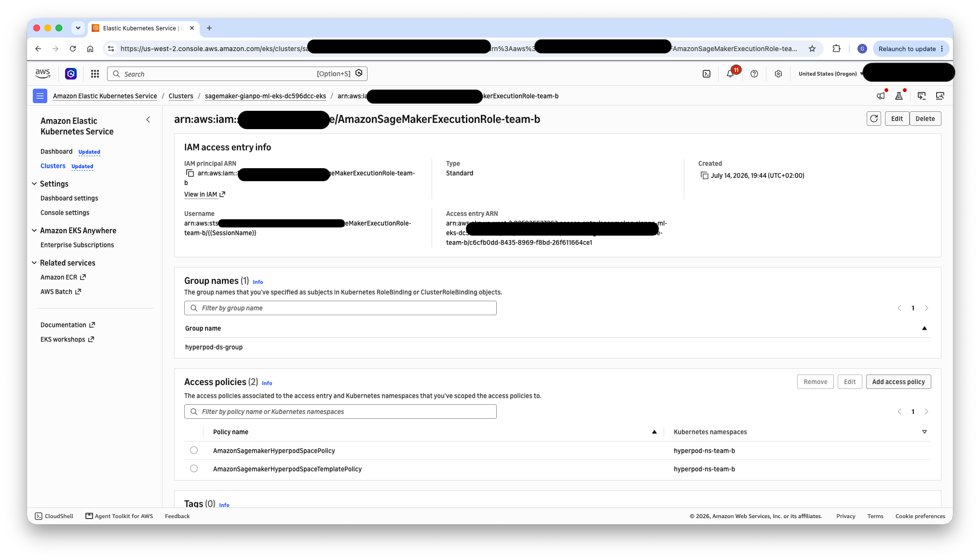The height and width of the screenshot is (560, 980).
Task: Open the AWS home logo
Action: click(x=42, y=74)
